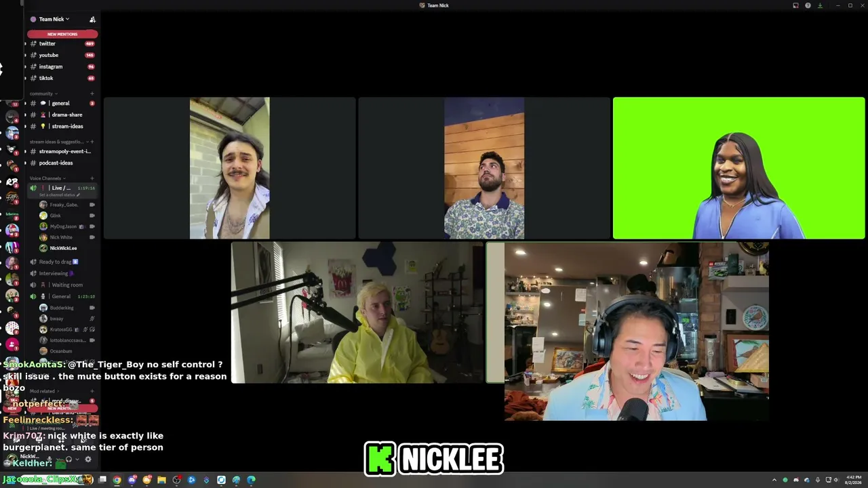Select the Live voice channel
This screenshot has width=868, height=488.
pos(61,188)
